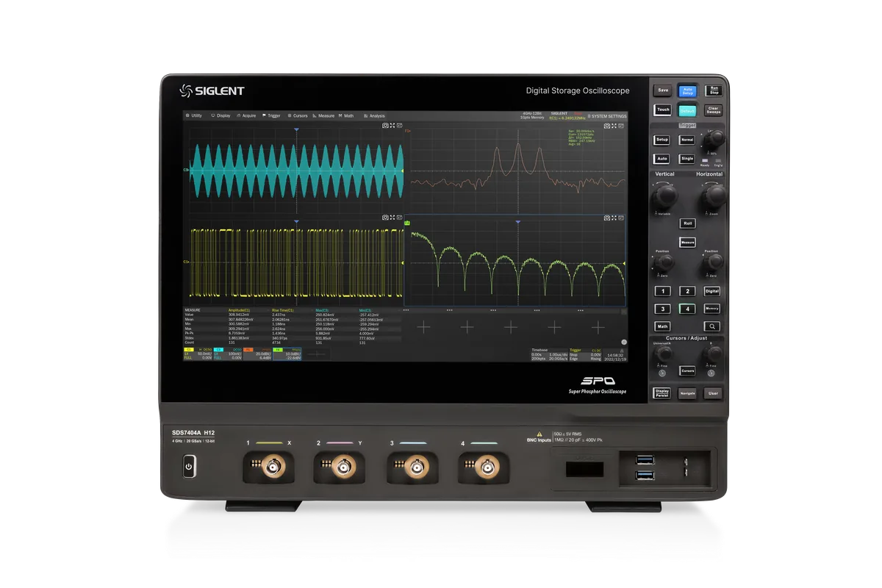Push the Horizontal scale Zoom knob
This screenshot has width=882, height=588.
pos(714,195)
